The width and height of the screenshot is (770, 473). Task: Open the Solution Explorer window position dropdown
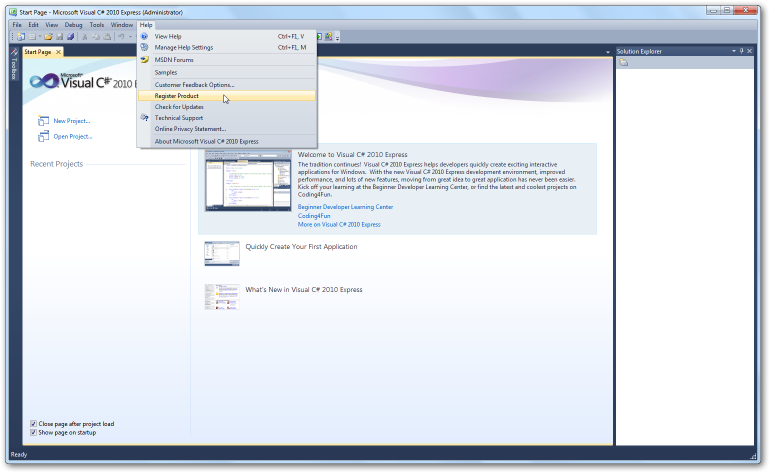(x=733, y=51)
